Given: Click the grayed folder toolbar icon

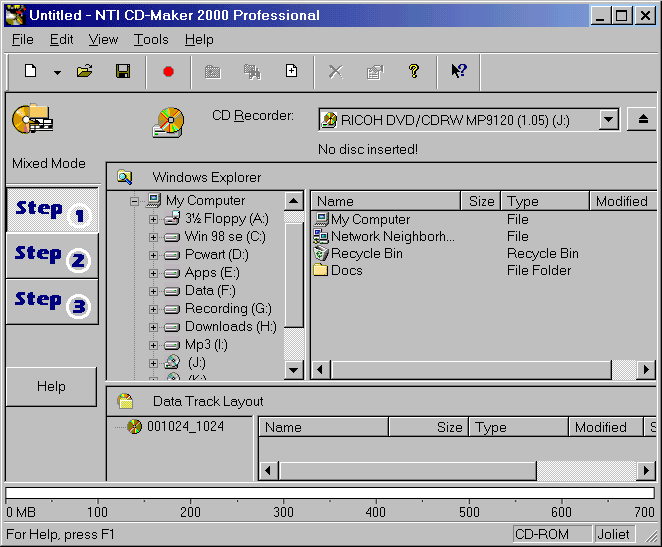Looking at the screenshot, I should [213, 72].
